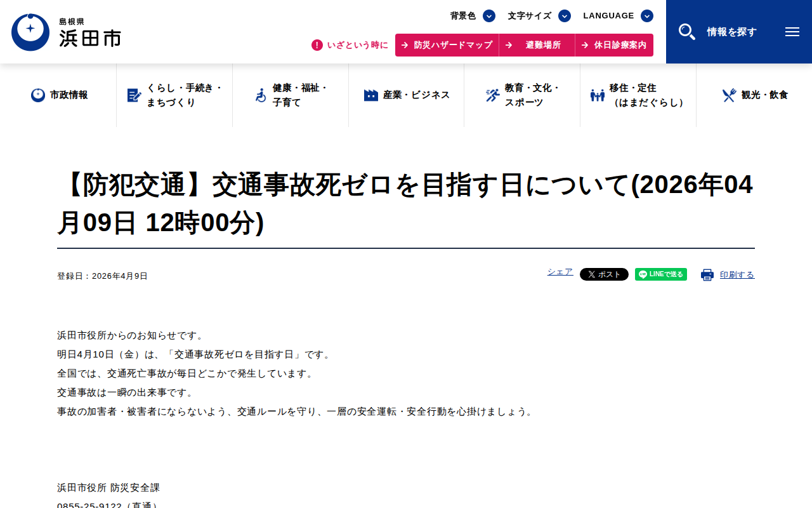Click the factory icon for 産業・ビジネス
The height and width of the screenshot is (508, 812).
371,95
